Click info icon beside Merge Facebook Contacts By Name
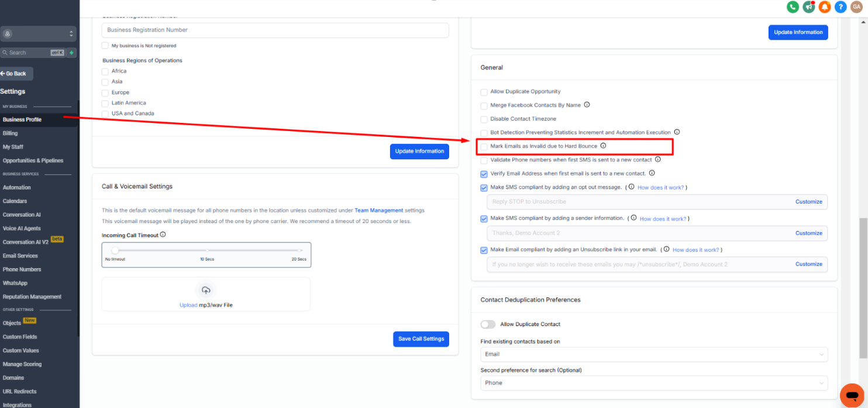The image size is (868, 408). [587, 105]
